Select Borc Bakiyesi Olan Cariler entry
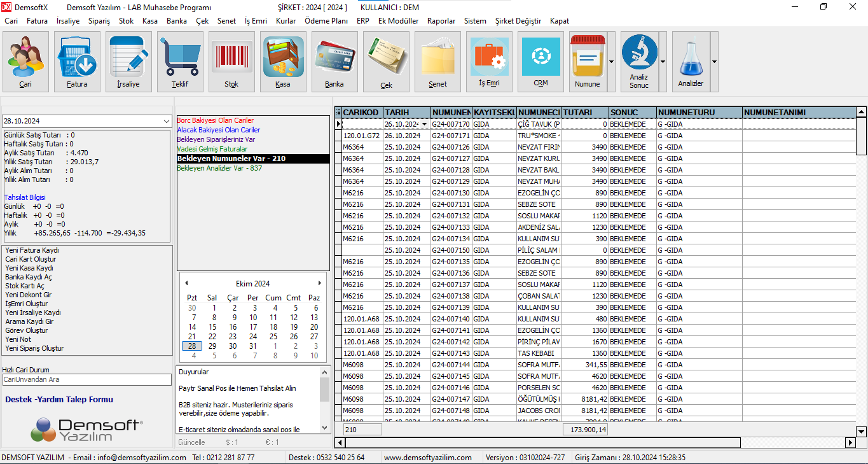This screenshot has height=464, width=868. [x=216, y=120]
